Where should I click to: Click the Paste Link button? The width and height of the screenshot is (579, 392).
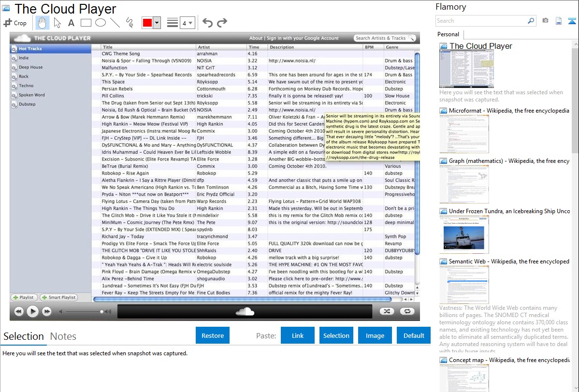pyautogui.click(x=298, y=335)
